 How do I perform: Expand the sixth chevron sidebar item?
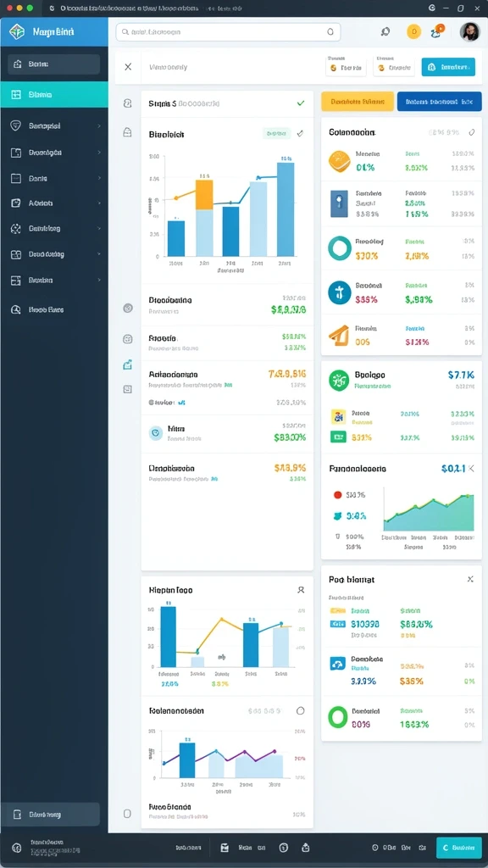(x=54, y=254)
